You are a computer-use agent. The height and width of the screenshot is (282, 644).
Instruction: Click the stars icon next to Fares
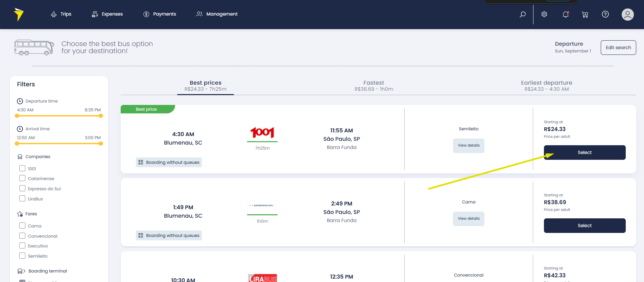pyautogui.click(x=20, y=214)
